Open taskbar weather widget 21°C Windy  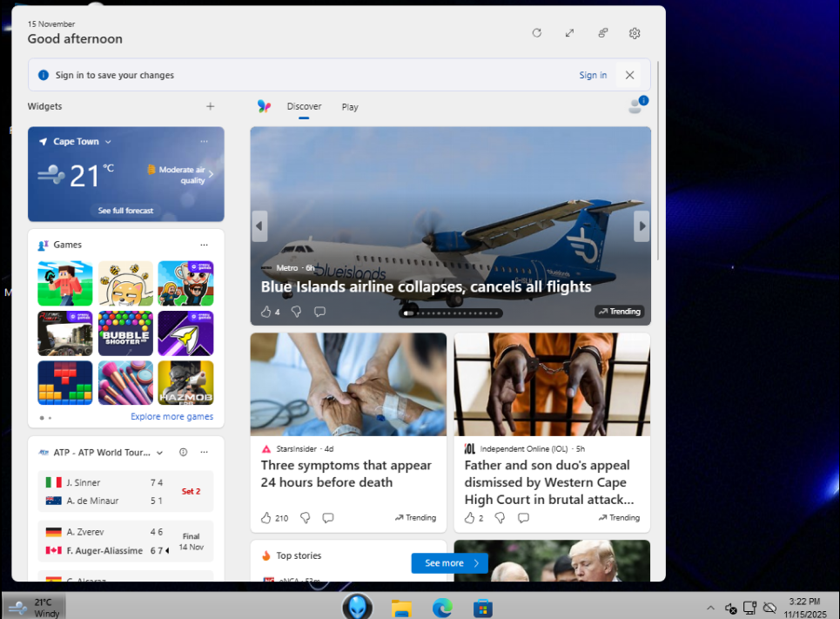pyautogui.click(x=34, y=607)
